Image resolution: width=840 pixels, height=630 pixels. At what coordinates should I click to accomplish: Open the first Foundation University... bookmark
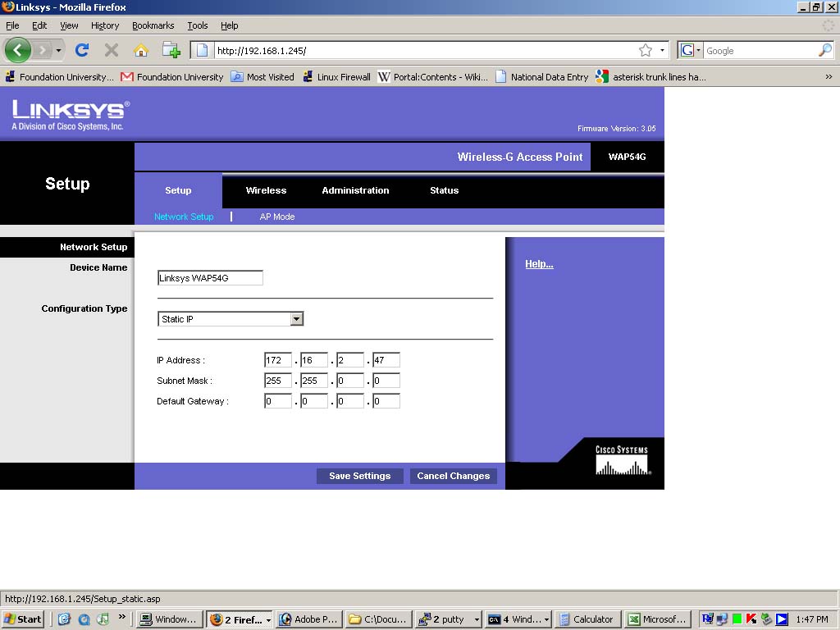59,76
